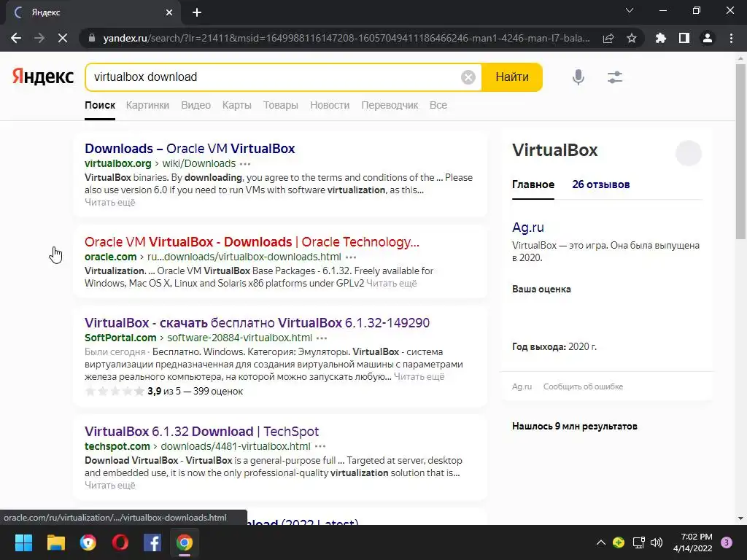The width and height of the screenshot is (747, 560).
Task: Open options dots for techspot.com result
Action: [x=320, y=447]
